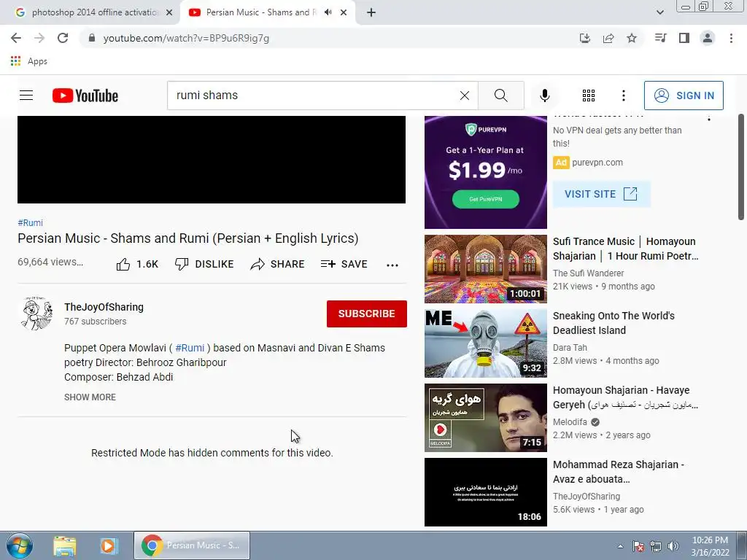The image size is (747, 560).
Task: Close the Persian Music tab
Action: (344, 13)
